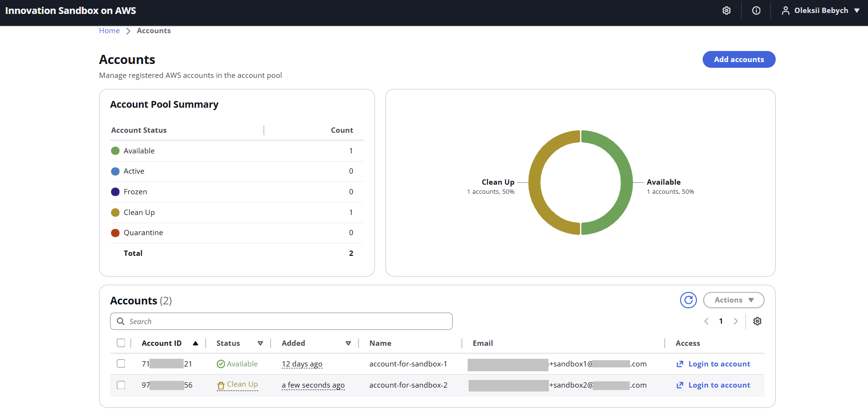Click the info help icon in header
The width and height of the screenshot is (868, 416).
tap(756, 11)
